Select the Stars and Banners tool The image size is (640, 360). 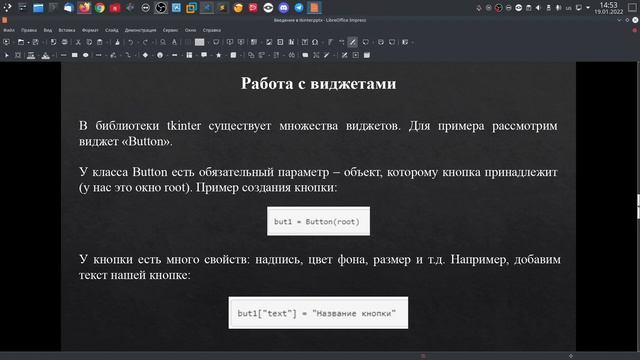pos(218,55)
